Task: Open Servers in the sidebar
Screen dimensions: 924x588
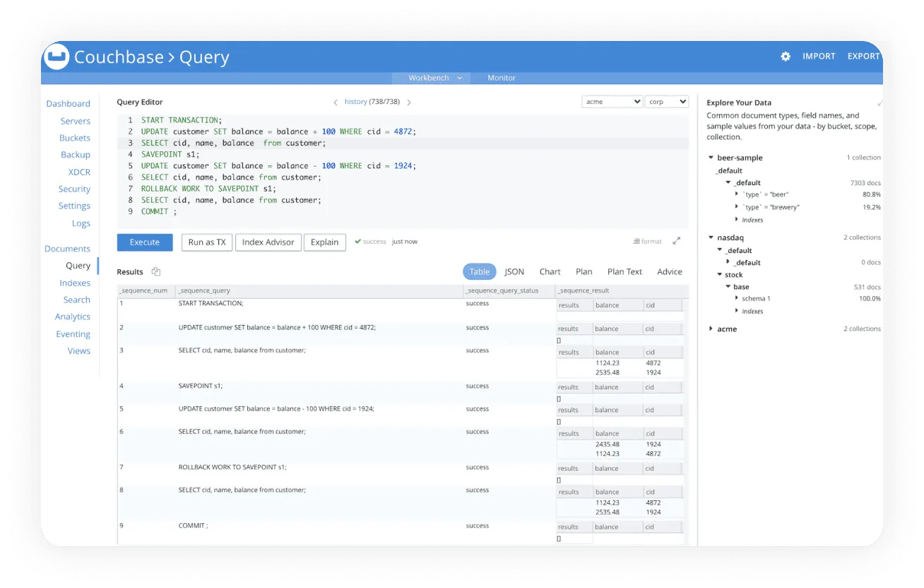Action: click(x=76, y=121)
